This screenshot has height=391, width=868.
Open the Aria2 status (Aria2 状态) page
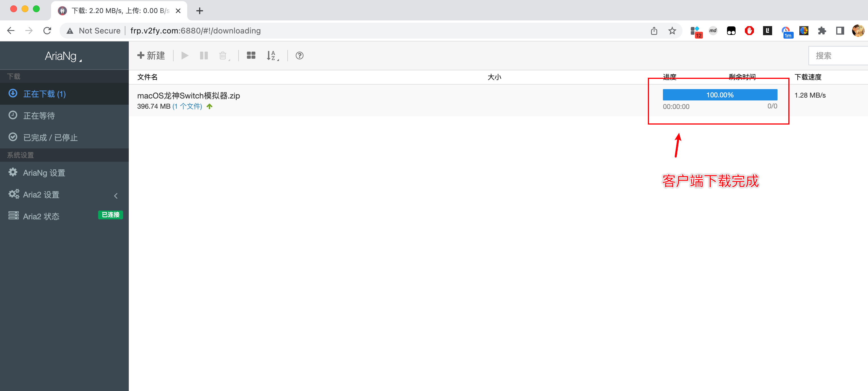pos(41,216)
